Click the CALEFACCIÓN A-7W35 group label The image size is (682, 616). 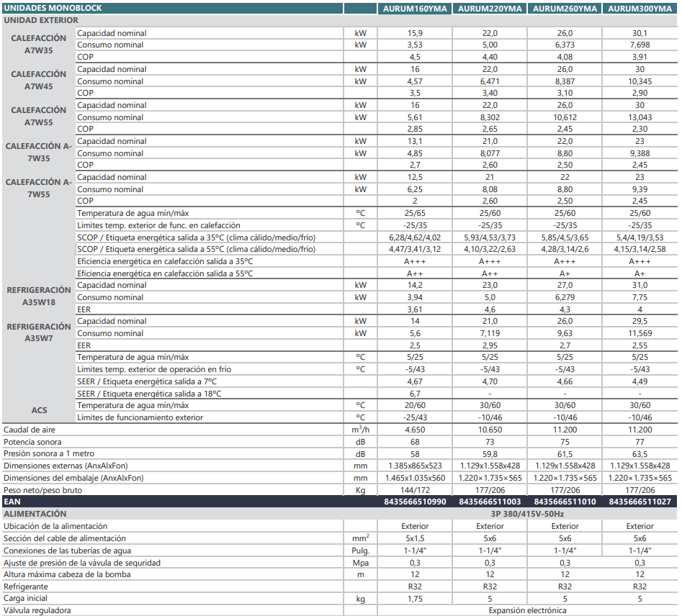(39, 153)
